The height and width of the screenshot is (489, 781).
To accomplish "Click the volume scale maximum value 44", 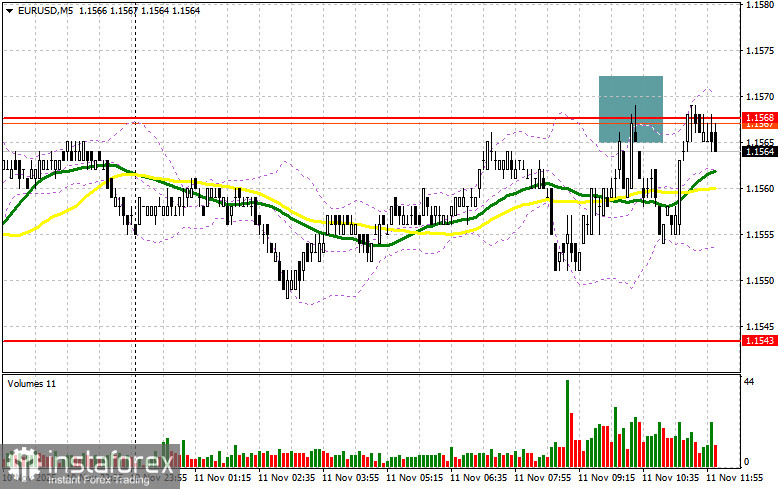I will click(749, 382).
